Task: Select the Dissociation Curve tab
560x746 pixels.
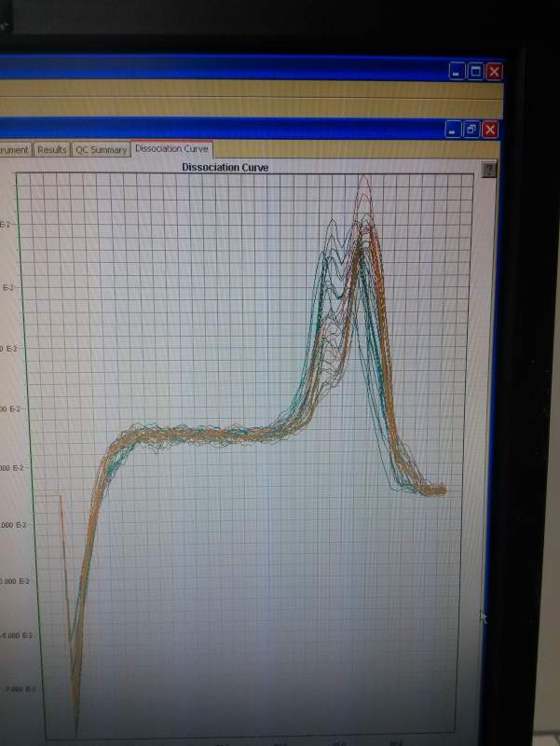Action: point(171,149)
